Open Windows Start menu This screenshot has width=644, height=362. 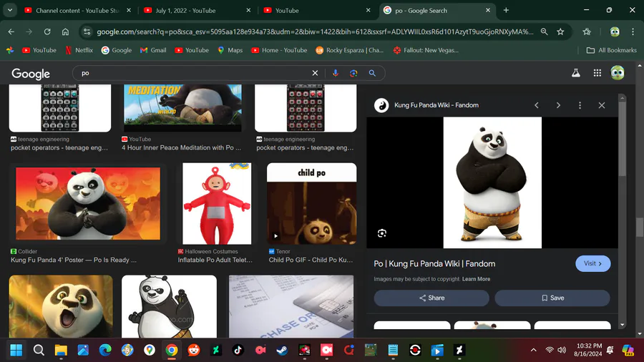[16, 350]
